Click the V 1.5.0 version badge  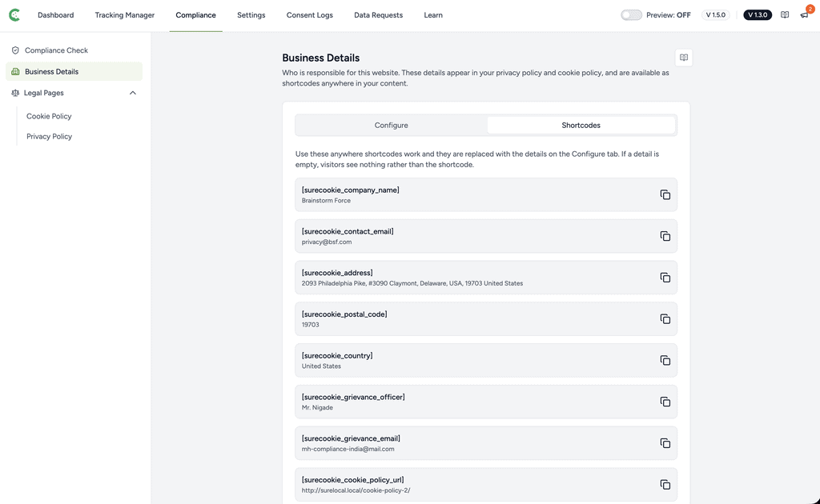tap(715, 14)
